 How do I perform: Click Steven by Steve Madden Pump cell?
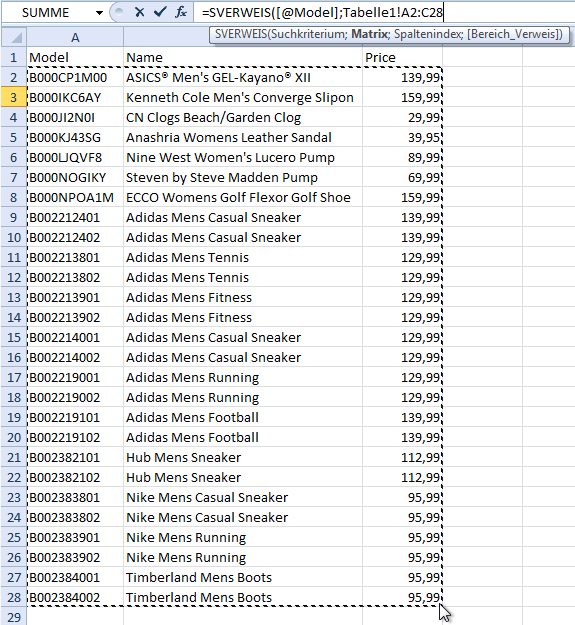[x=243, y=177]
